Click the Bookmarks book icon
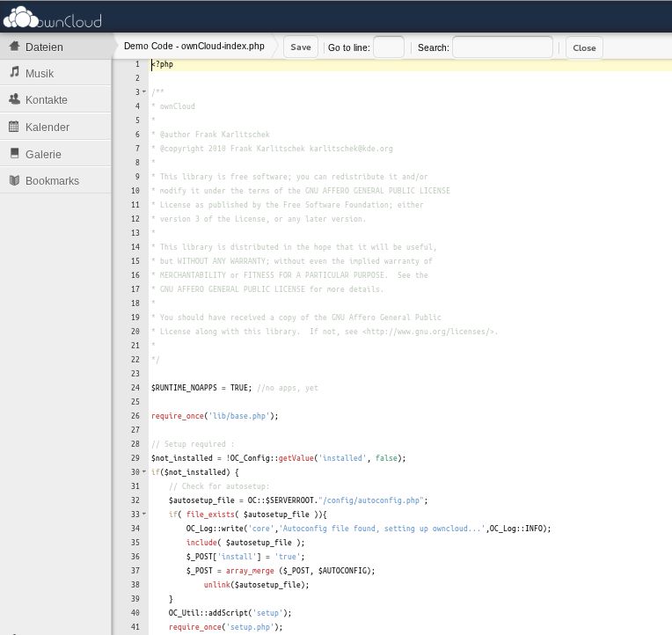Image resolution: width=672 pixels, height=635 pixels. click(15, 180)
